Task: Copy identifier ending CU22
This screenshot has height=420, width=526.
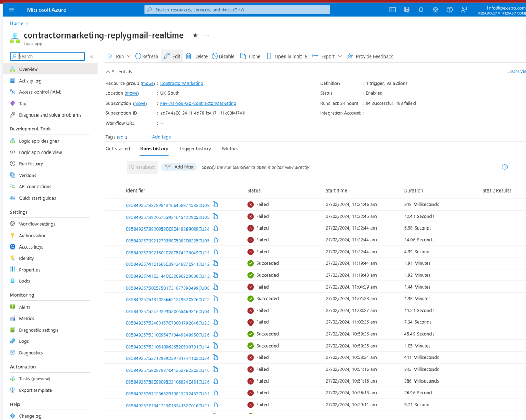Action: click(x=215, y=299)
